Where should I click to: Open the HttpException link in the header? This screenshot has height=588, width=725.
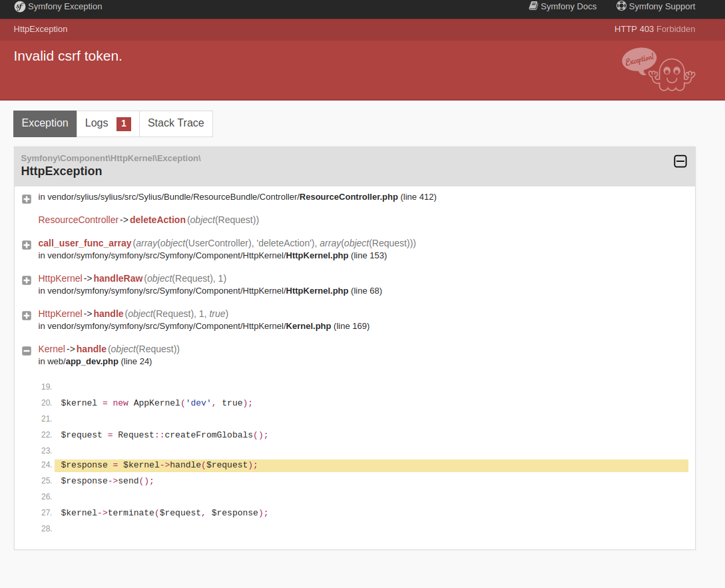(40, 29)
